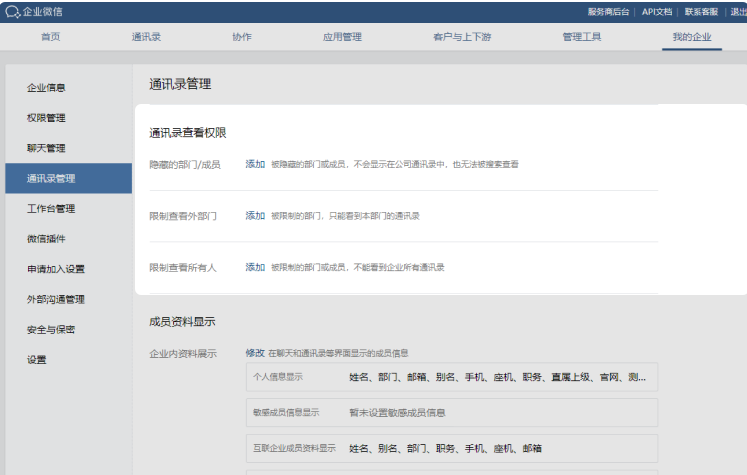Open the 首页 tab
747x475 pixels.
coord(50,37)
